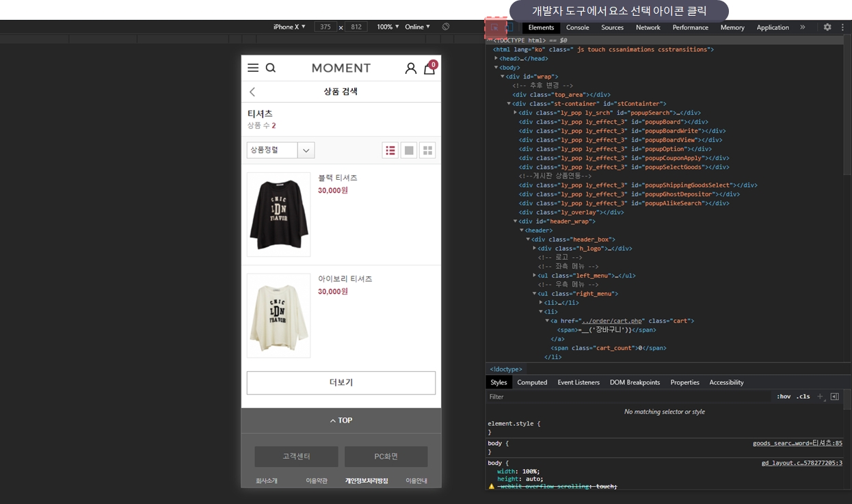Switch to four-tile grid view

(x=427, y=150)
